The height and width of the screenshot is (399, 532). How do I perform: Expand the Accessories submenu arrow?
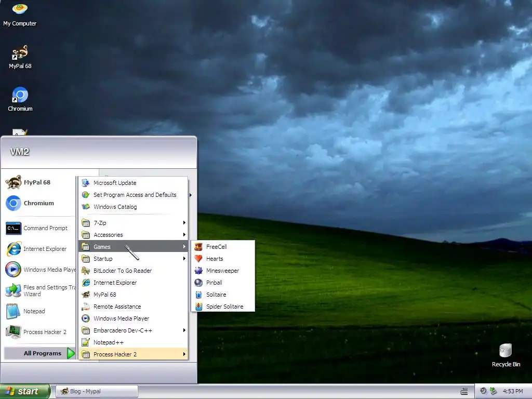point(184,234)
